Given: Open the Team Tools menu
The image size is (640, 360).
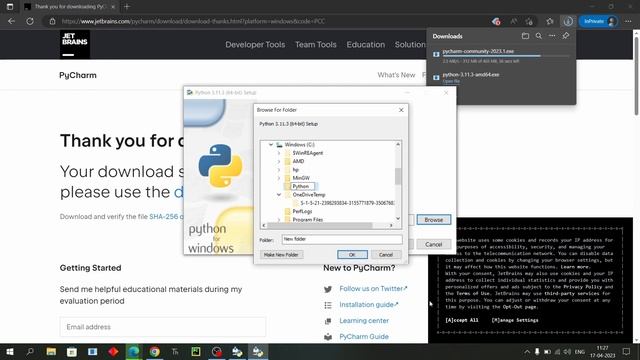Looking at the screenshot, I should click(316, 44).
